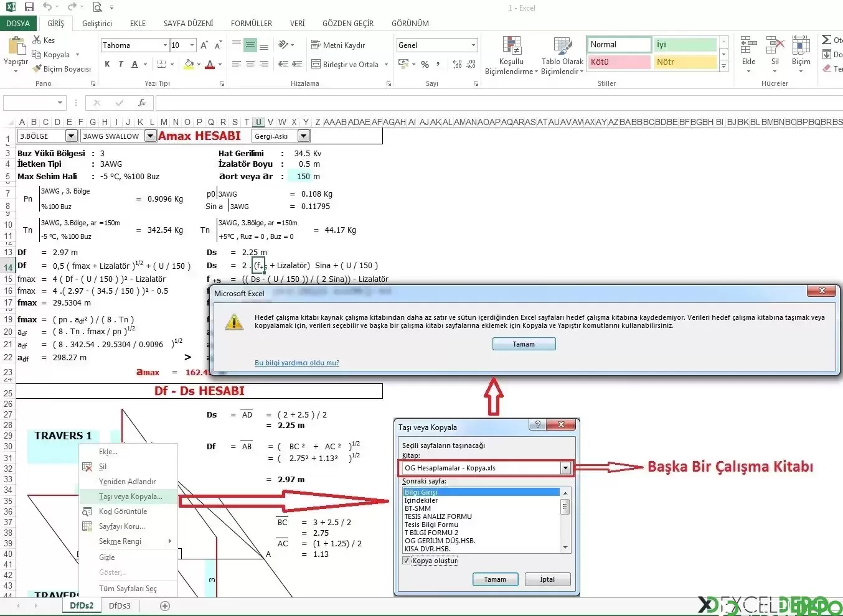Open the Genel number format dropdown
843x616 pixels.
tap(473, 45)
